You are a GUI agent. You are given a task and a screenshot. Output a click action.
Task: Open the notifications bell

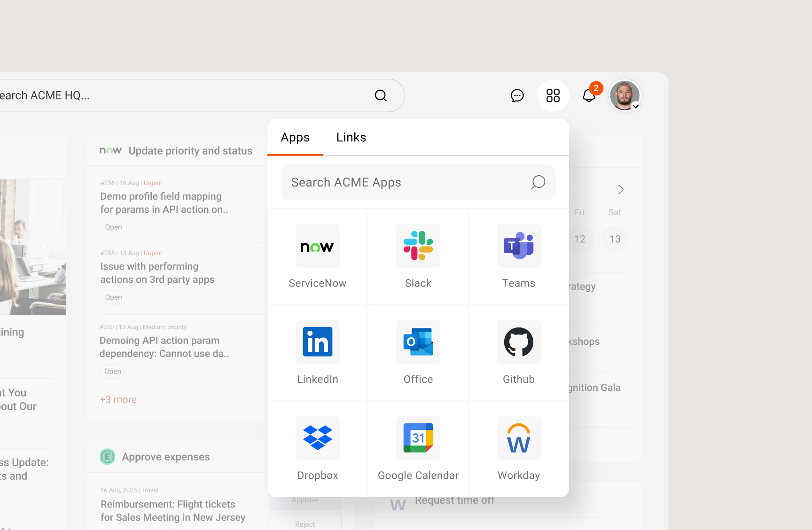coord(589,96)
